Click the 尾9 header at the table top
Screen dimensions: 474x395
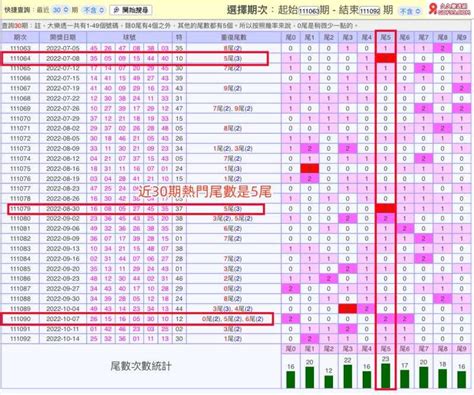461,37
